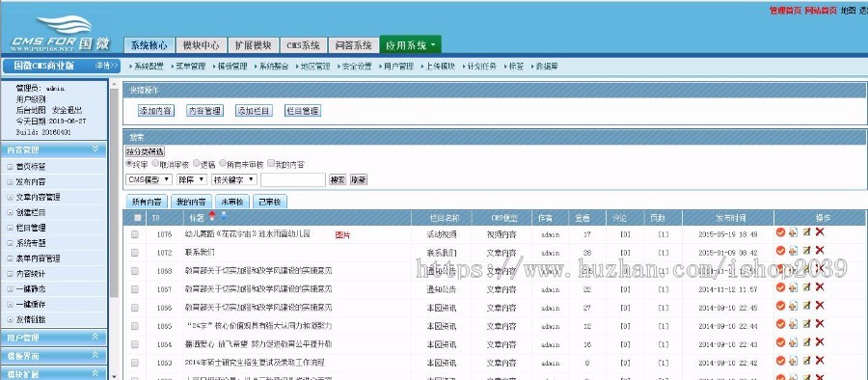This screenshot has width=868, height=380.
Task: Edit row 1065 with pencil icon
Action: point(806,323)
